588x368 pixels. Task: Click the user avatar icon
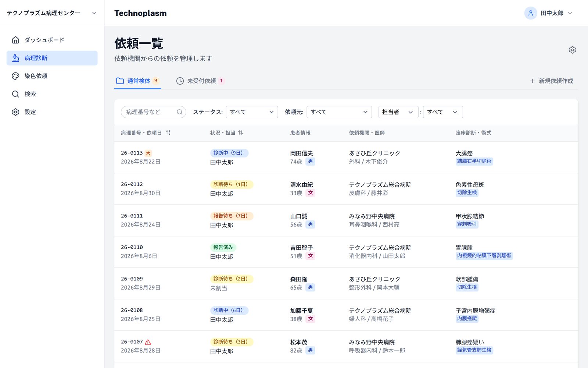[x=530, y=13]
